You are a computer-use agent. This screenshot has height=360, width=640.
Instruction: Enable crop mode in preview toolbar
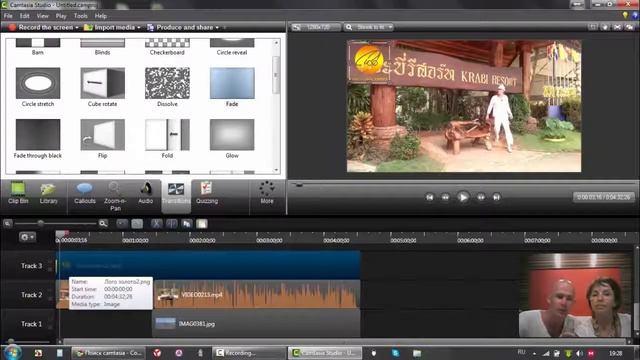593,27
